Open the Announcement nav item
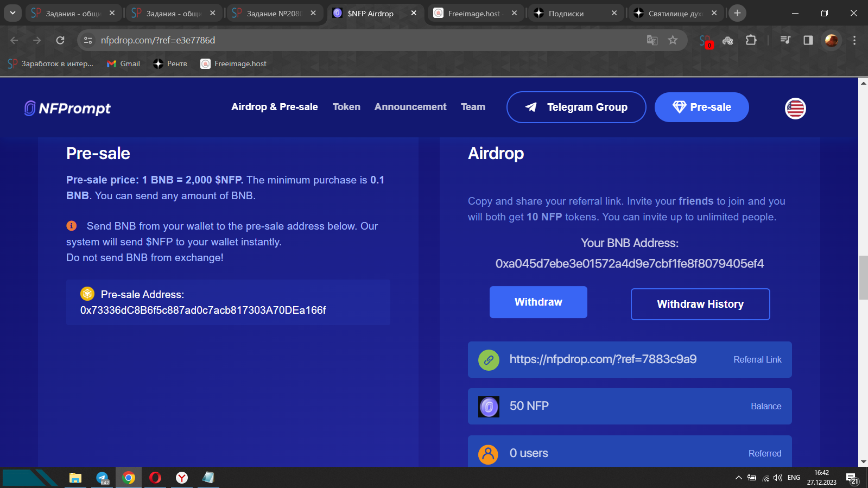This screenshot has width=868, height=488. click(x=410, y=107)
